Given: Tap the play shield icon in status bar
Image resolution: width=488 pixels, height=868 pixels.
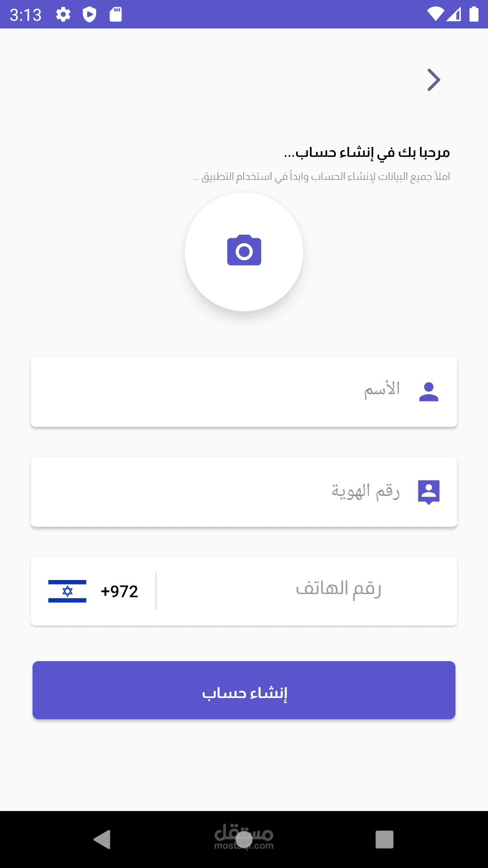Looking at the screenshot, I should [x=89, y=14].
